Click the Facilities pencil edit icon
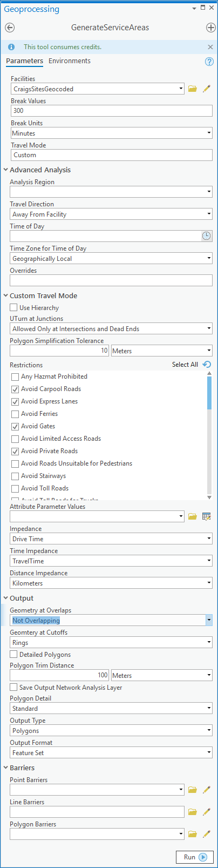Viewport: 218px width, 868px height. pos(206,89)
